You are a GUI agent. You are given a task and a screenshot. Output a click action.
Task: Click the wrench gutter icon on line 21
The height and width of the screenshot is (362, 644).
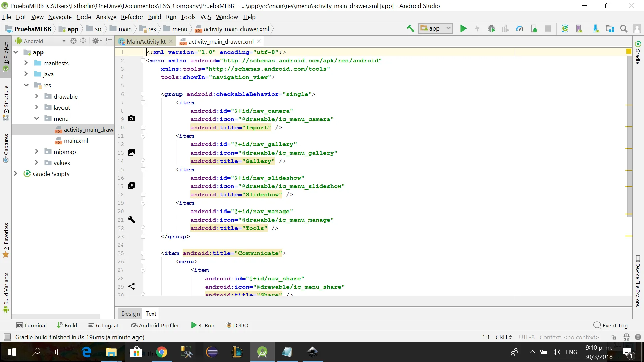(131, 219)
